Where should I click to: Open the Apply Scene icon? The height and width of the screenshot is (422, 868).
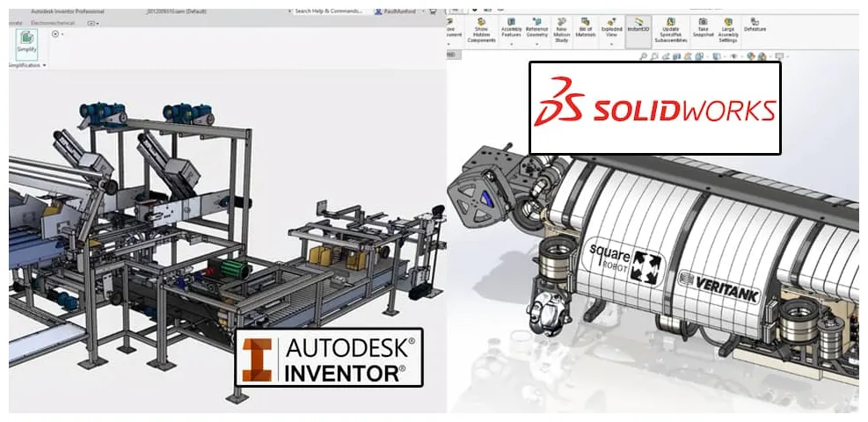(x=762, y=56)
